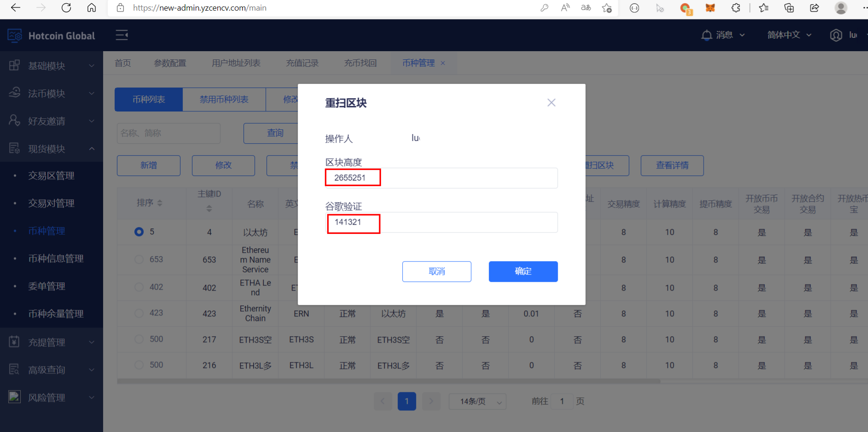This screenshot has height=432, width=868.
Task: Click the browser extensions puzzle icon
Action: click(x=736, y=8)
